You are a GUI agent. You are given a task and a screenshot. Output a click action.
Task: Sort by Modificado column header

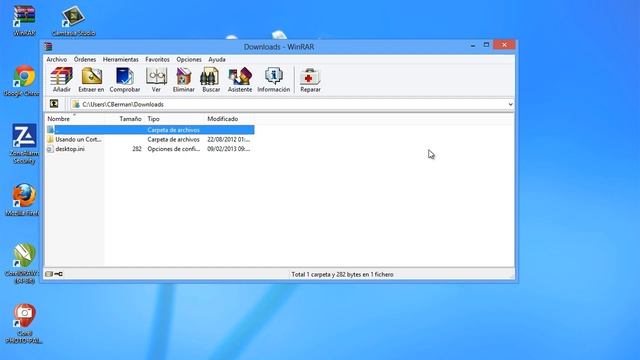[x=229, y=119]
